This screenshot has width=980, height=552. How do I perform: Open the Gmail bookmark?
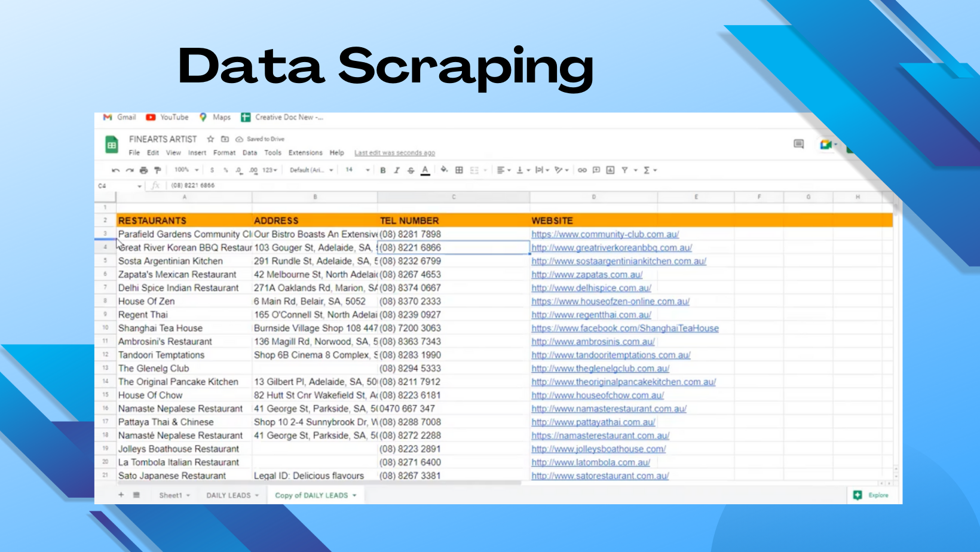point(120,118)
